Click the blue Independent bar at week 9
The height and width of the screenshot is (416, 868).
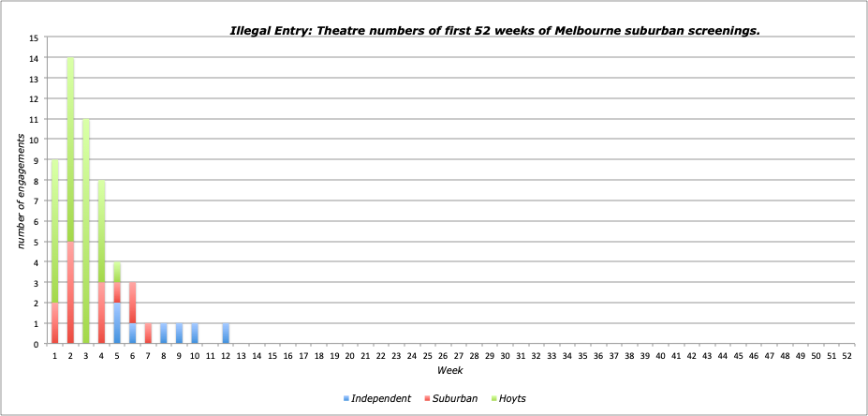(x=179, y=334)
